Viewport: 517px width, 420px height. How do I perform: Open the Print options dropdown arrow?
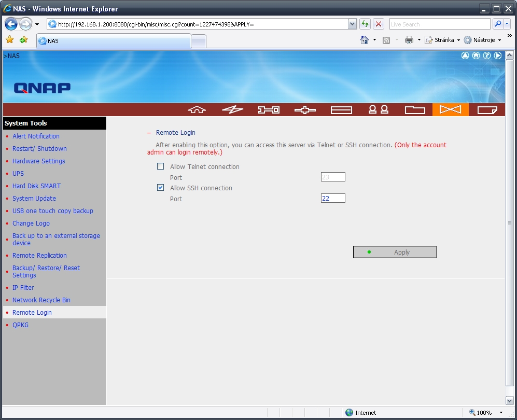coord(419,40)
